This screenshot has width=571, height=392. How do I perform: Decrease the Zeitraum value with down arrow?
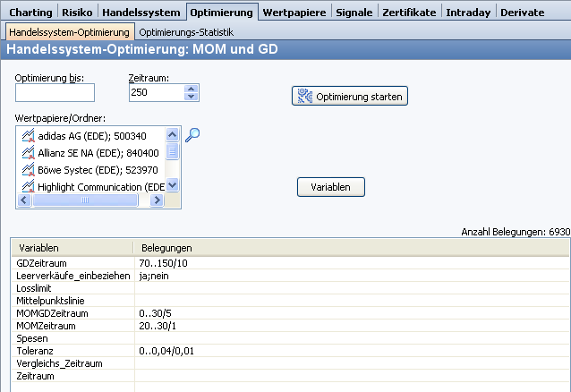tap(192, 97)
